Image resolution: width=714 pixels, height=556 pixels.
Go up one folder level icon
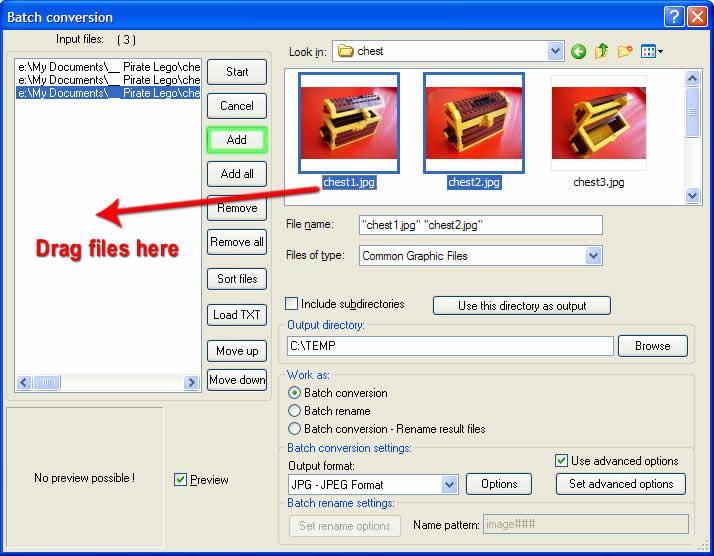point(602,51)
